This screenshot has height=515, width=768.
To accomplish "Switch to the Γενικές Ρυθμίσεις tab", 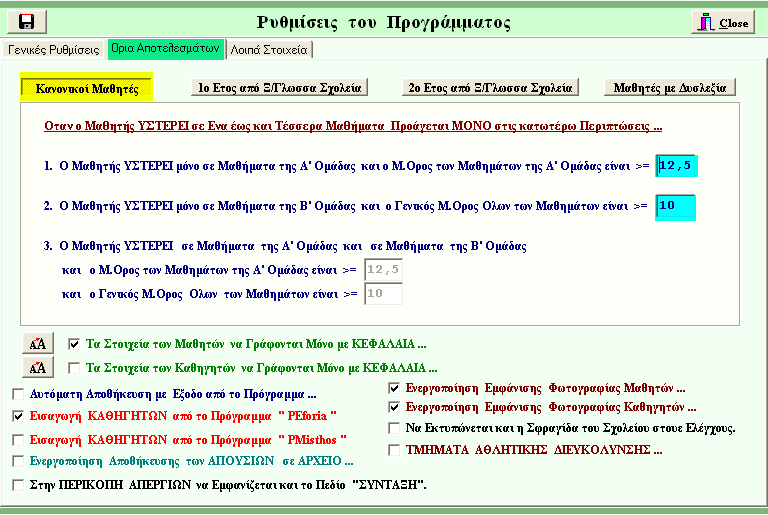I will pos(53,49).
